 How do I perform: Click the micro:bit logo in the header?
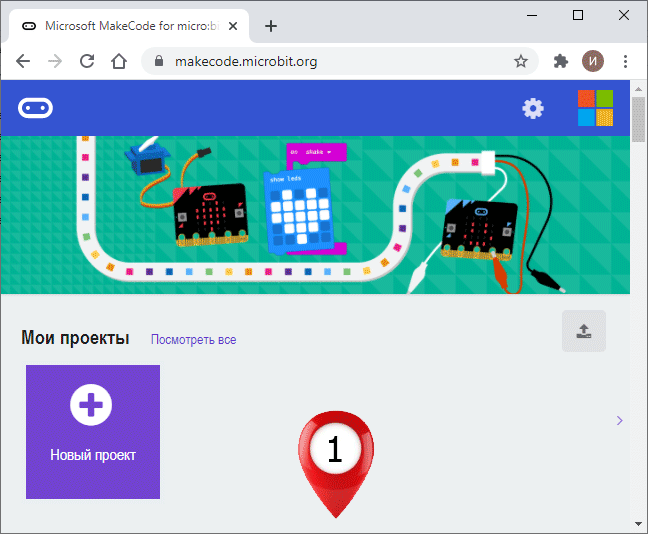tap(36, 108)
